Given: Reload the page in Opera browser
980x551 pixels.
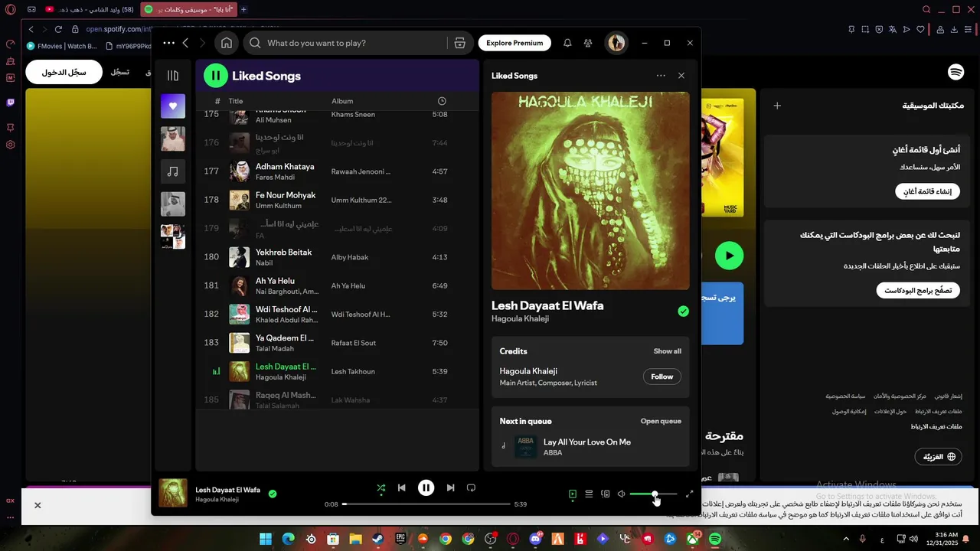Looking at the screenshot, I should pos(58,29).
